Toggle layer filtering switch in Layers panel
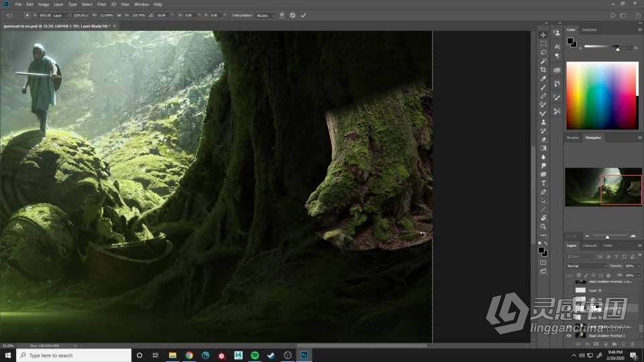 (639, 255)
